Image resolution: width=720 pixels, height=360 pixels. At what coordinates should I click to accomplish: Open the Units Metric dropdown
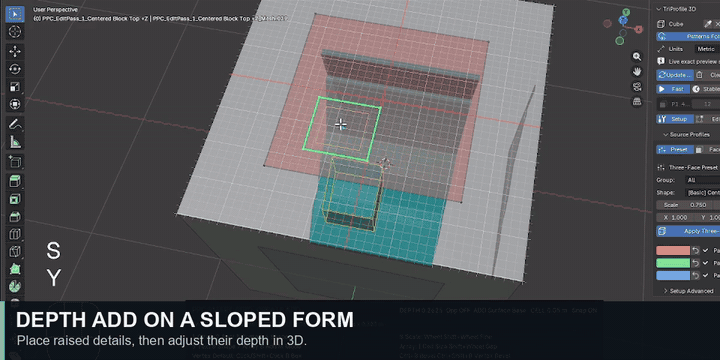[707, 49]
